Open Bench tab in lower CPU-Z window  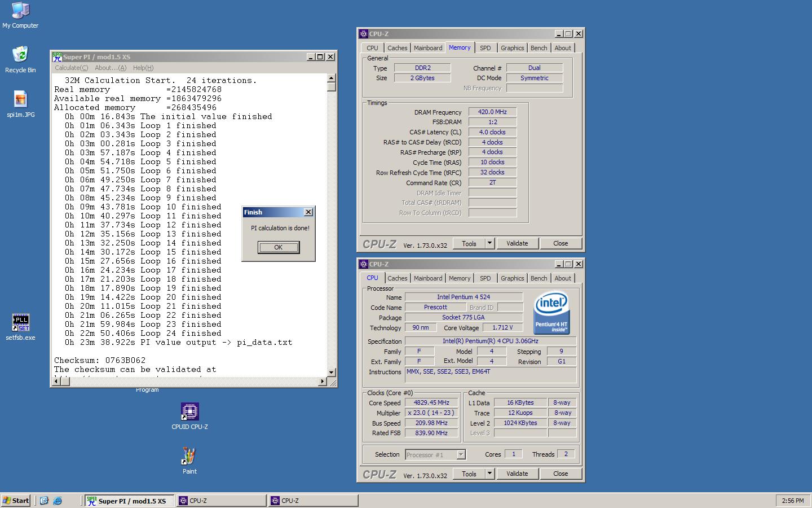click(539, 278)
